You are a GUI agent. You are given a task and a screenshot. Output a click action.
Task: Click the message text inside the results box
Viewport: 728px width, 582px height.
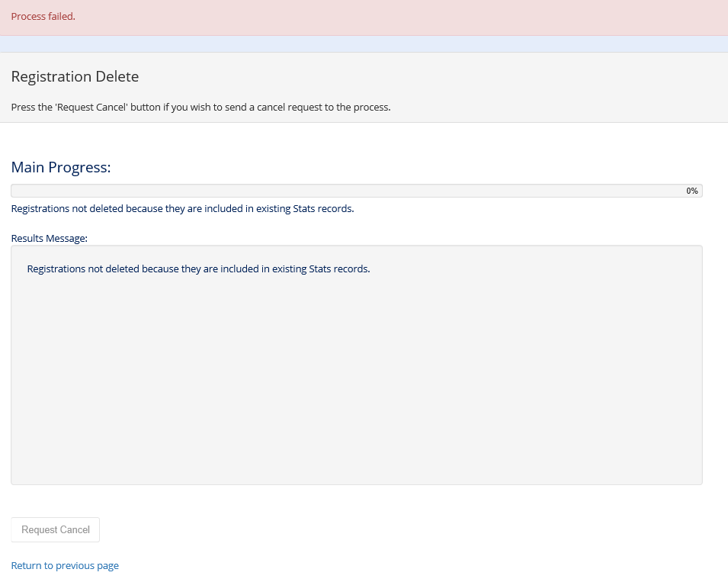pyautogui.click(x=198, y=268)
